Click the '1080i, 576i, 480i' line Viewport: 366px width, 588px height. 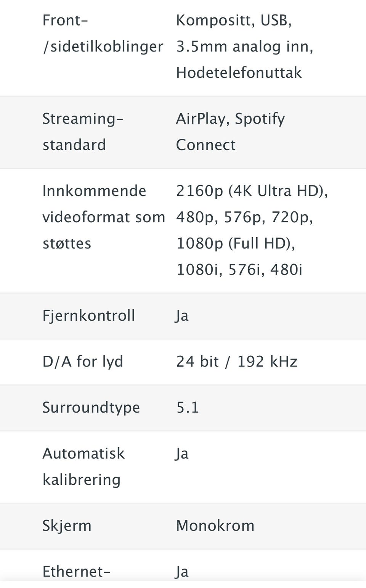tap(239, 270)
